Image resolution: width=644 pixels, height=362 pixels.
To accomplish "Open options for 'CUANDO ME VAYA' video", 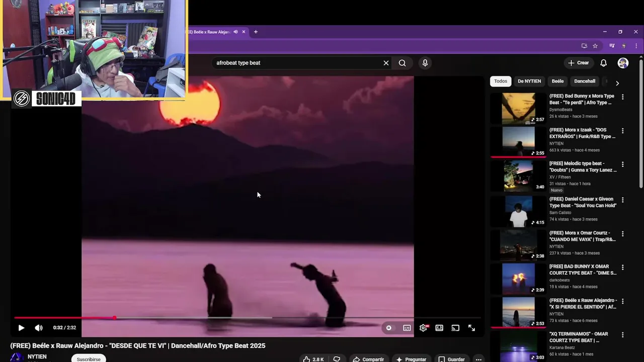I will coord(622,234).
